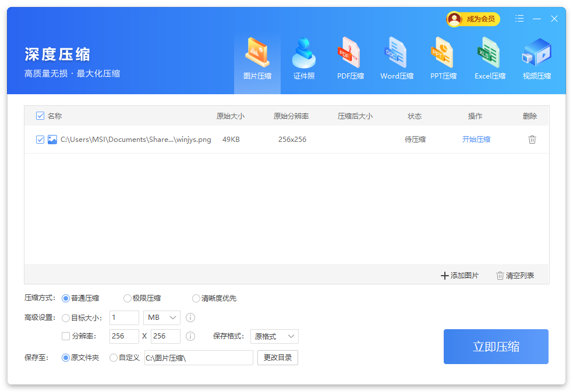
Task: Click the 更改目录 change directory button
Action: coord(278,358)
